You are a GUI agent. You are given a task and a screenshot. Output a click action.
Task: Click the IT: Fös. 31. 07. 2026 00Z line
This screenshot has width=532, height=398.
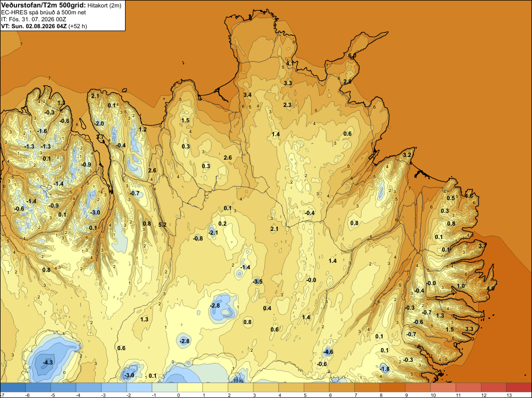(x=34, y=19)
